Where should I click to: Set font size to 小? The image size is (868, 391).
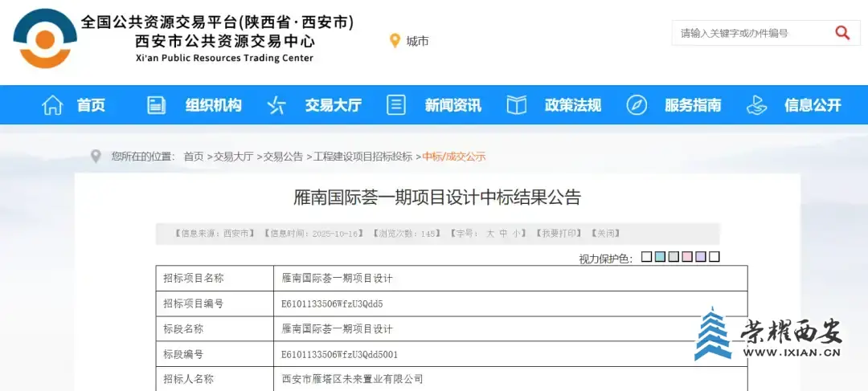(517, 234)
